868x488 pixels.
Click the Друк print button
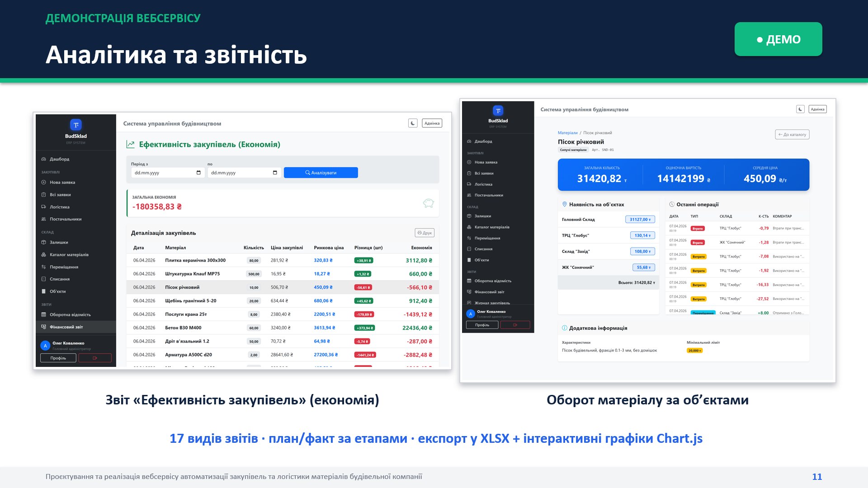click(x=425, y=233)
